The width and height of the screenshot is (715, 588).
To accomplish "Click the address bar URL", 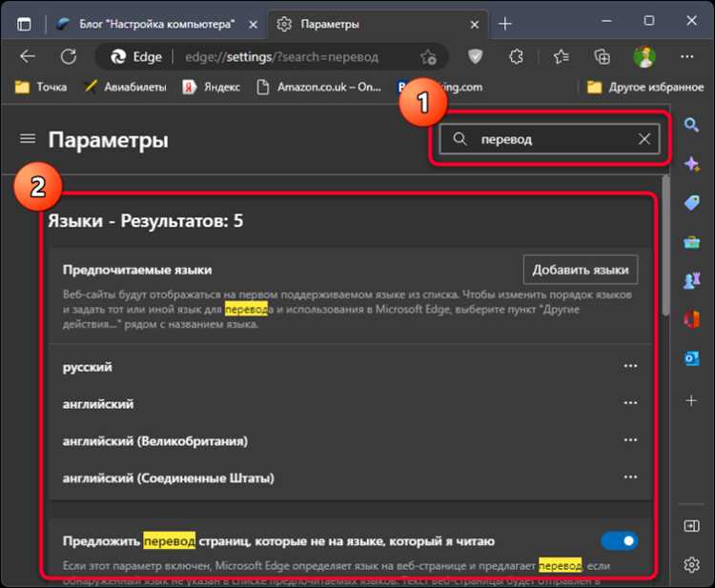I will [x=282, y=57].
